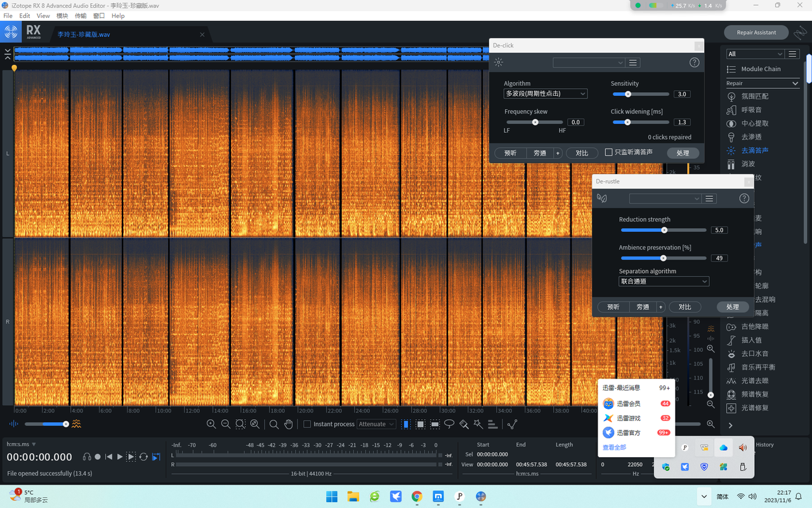
Task: Rewind to the start of file
Action: [108, 457]
